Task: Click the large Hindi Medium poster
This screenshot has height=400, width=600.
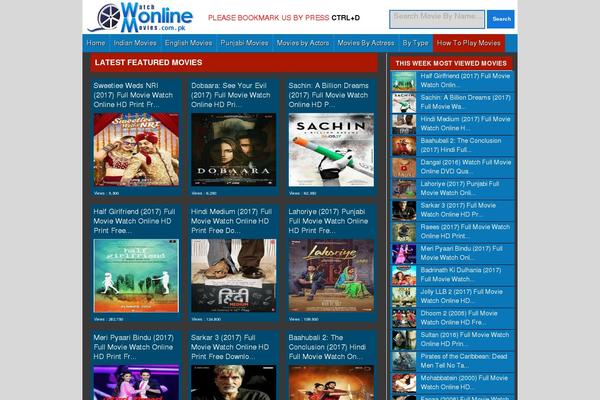Action: [x=233, y=276]
